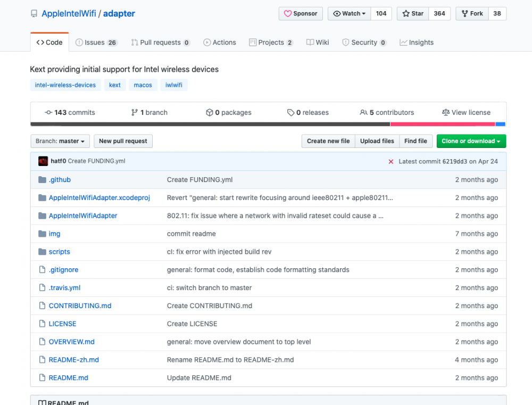The height and width of the screenshot is (405, 532).
Task: Click Create new file button
Action: click(328, 141)
